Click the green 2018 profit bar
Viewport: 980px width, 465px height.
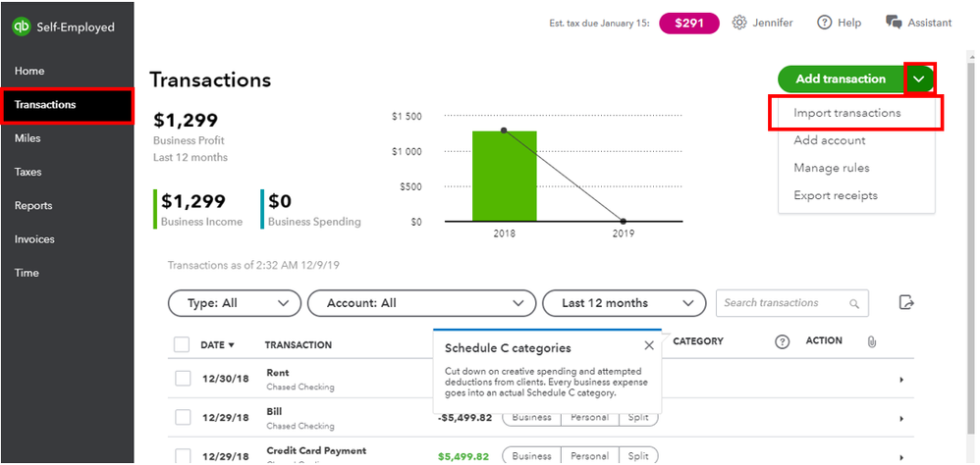[x=505, y=176]
